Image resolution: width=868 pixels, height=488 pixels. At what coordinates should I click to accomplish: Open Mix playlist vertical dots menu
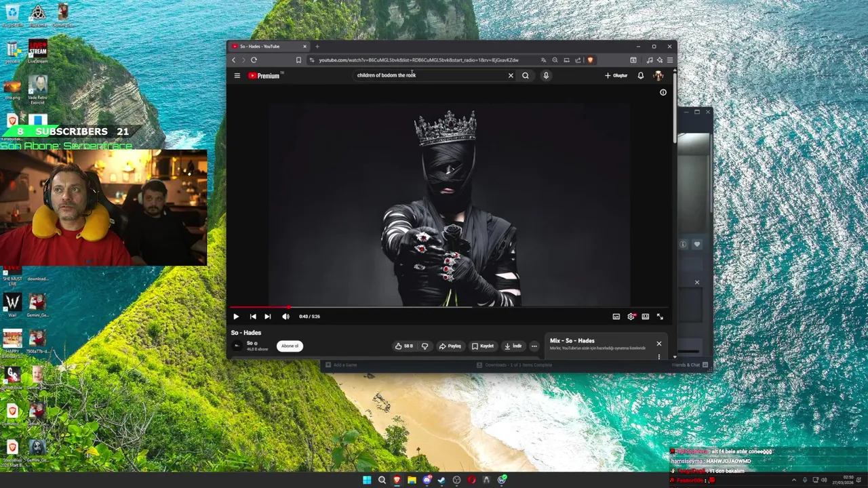click(x=658, y=356)
